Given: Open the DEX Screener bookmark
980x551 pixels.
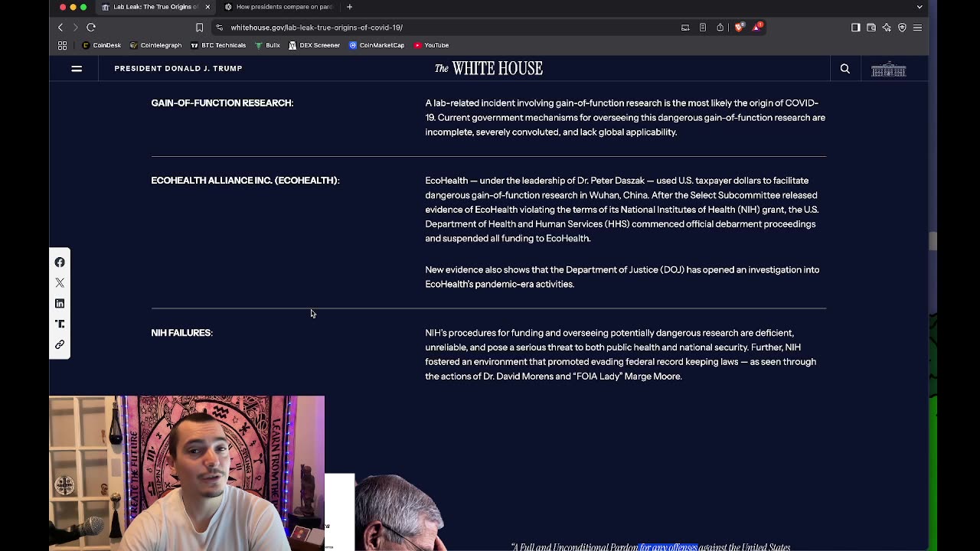Looking at the screenshot, I should 314,45.
